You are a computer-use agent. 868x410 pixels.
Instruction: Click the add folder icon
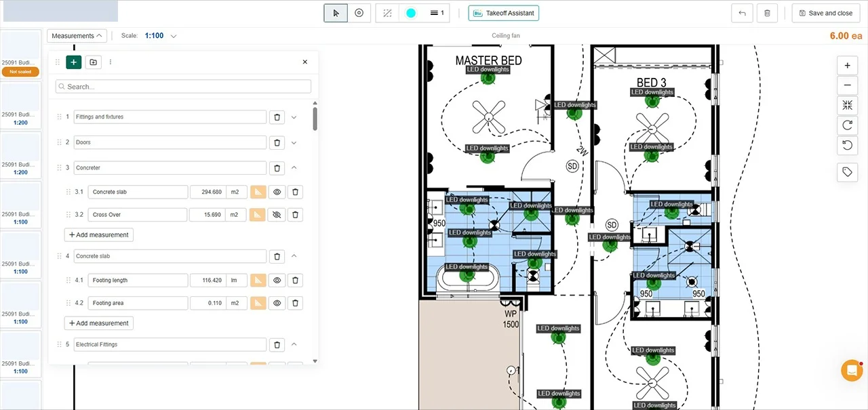click(93, 62)
